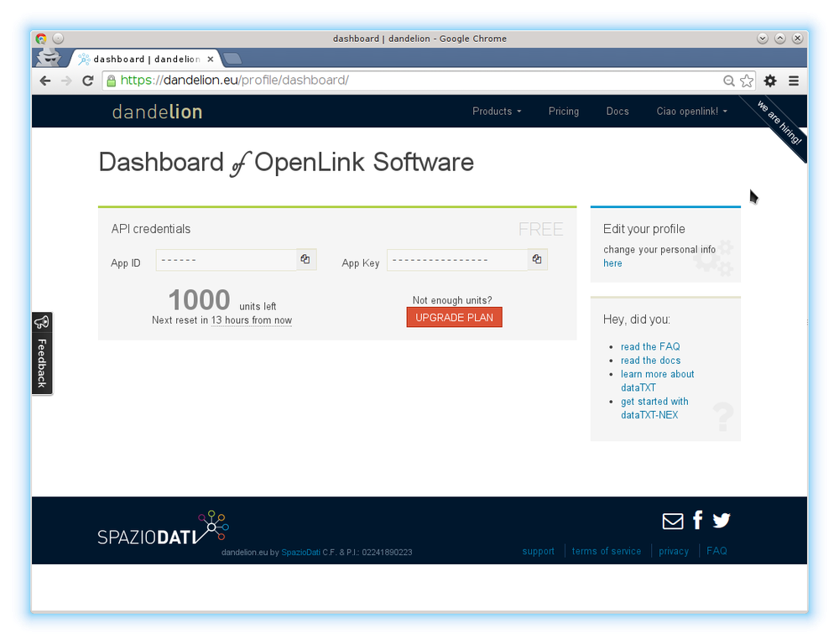The height and width of the screenshot is (644, 839).
Task: Click the '1000' units left number
Action: (199, 299)
